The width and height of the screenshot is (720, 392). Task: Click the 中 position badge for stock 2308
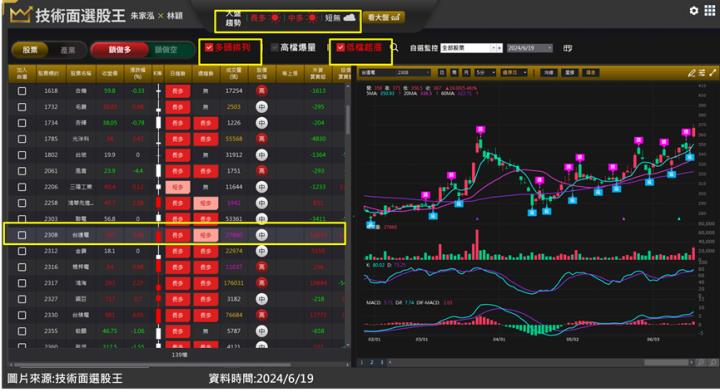(261, 235)
